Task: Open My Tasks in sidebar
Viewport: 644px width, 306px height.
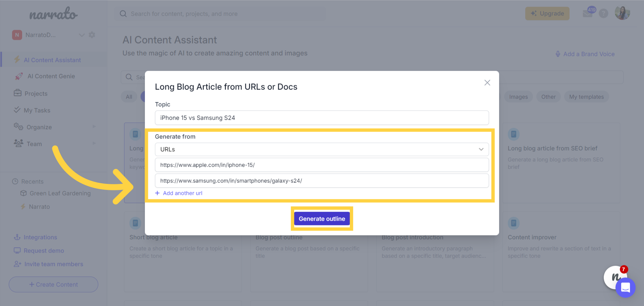Action: coord(37,110)
